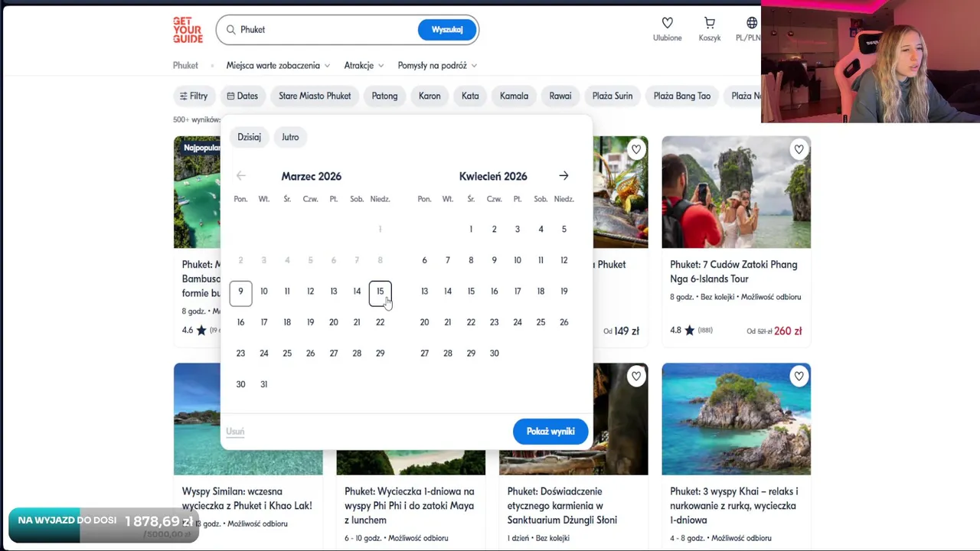This screenshot has height=551, width=980.
Task: Expand the Atrakcje menu
Action: point(364,66)
